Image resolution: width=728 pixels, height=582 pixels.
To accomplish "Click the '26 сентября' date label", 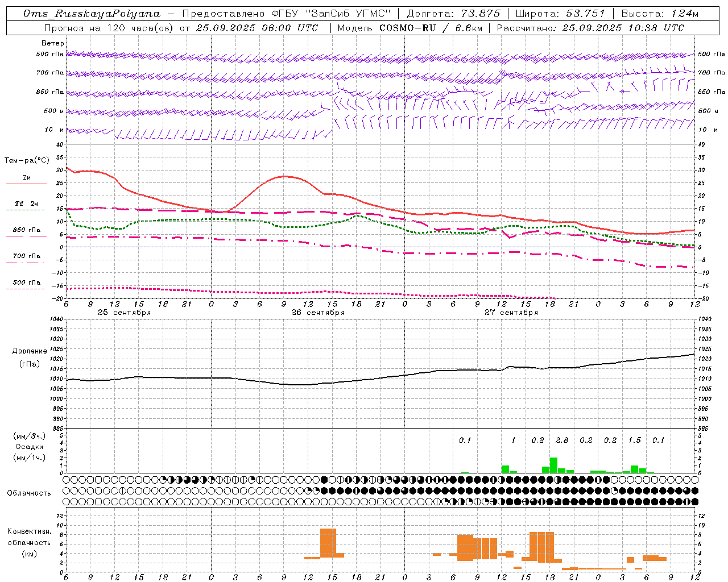I will pyautogui.click(x=317, y=313).
